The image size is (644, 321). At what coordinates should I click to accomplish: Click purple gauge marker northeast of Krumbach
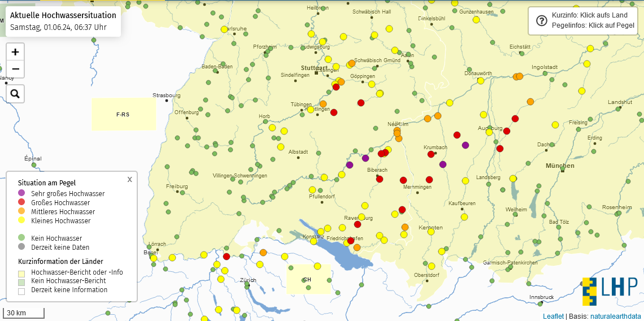pos(465,145)
